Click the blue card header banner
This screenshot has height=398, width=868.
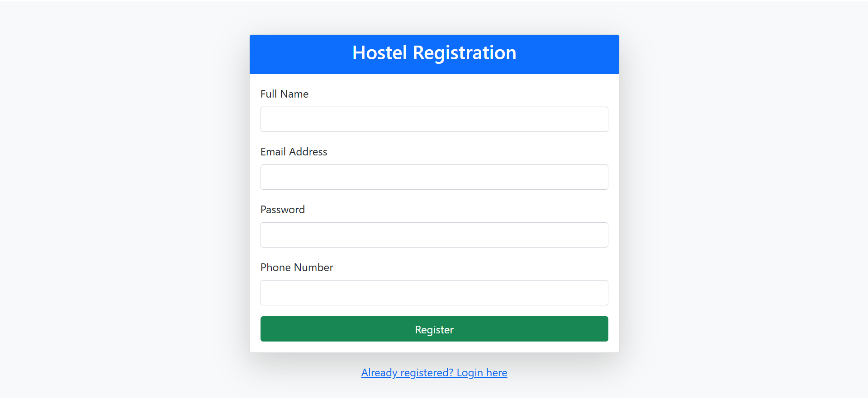(x=434, y=54)
